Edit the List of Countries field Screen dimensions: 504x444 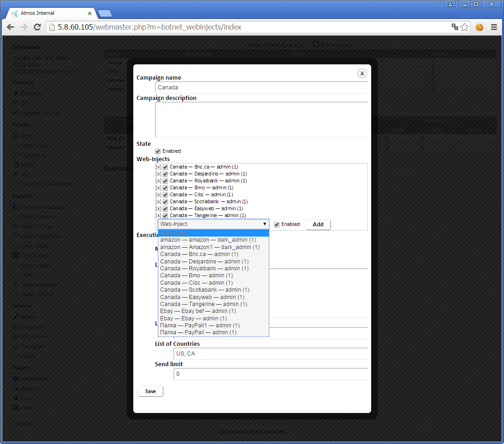pyautogui.click(x=271, y=354)
